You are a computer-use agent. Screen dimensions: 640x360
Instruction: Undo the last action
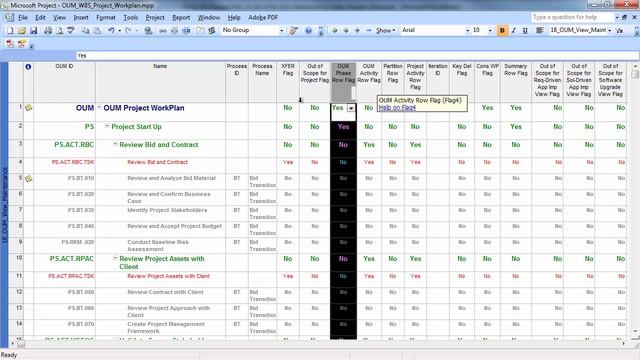coord(111,31)
